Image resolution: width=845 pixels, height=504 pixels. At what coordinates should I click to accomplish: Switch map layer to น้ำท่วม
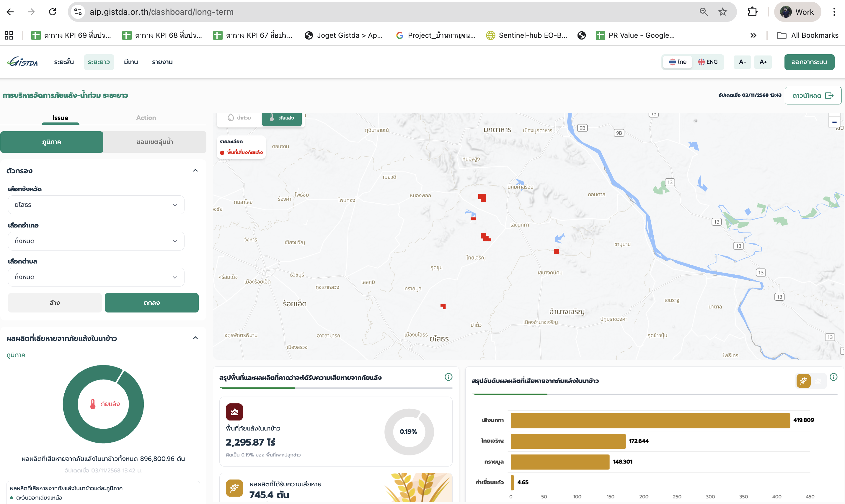point(239,118)
